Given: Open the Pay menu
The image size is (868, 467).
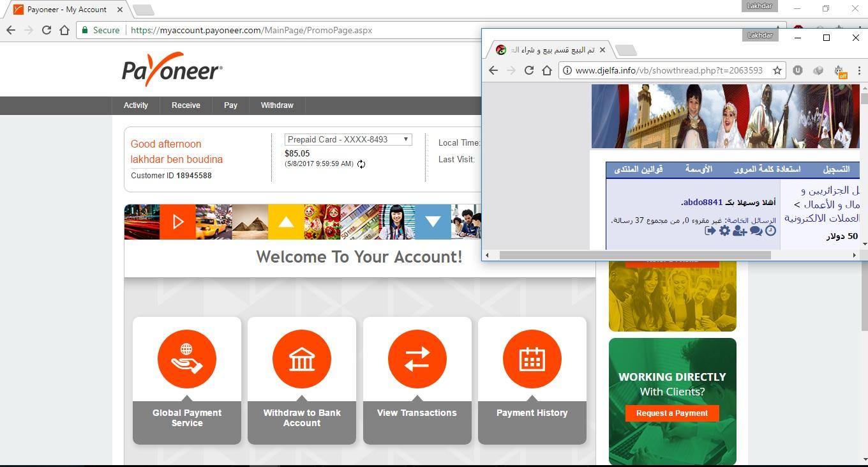Looking at the screenshot, I should 230,105.
